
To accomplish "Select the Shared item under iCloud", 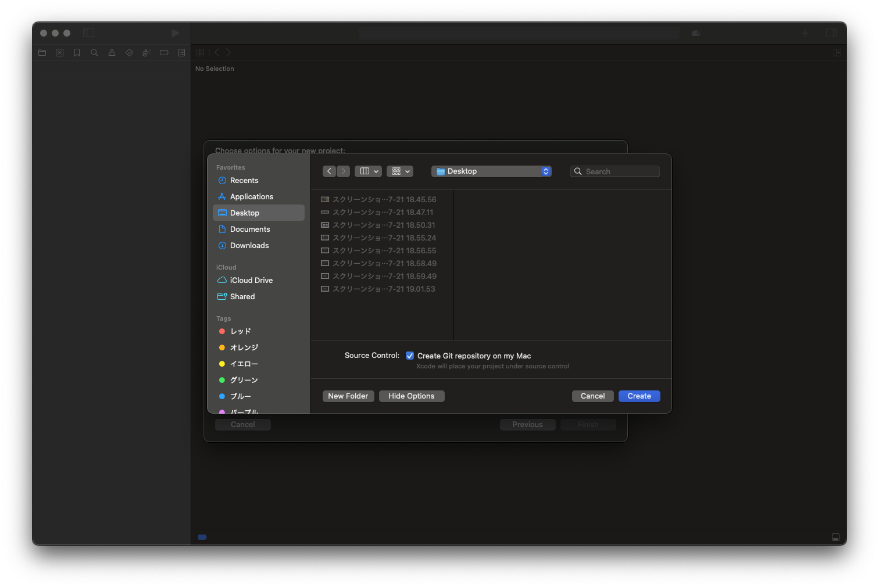I will (241, 296).
